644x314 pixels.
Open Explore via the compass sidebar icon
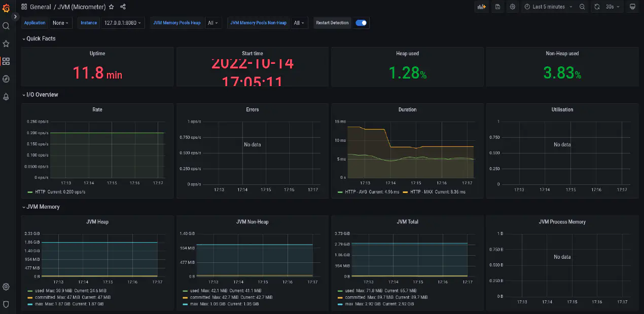tap(6, 78)
